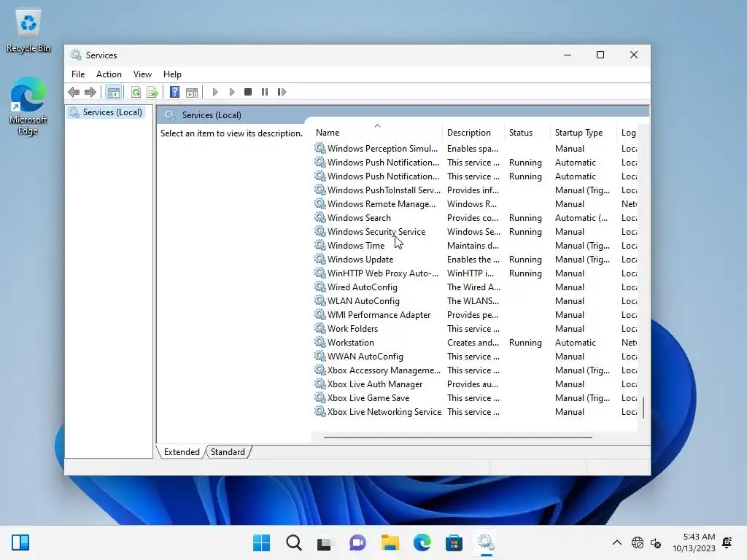Select Xbox Accessory Manageme... service

point(384,370)
